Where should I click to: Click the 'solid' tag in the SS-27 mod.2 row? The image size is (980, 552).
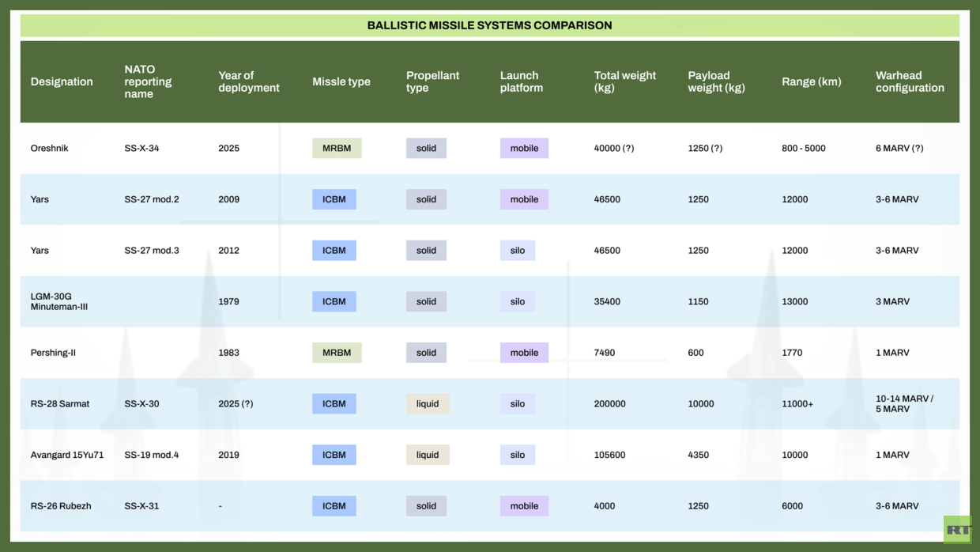[426, 199]
